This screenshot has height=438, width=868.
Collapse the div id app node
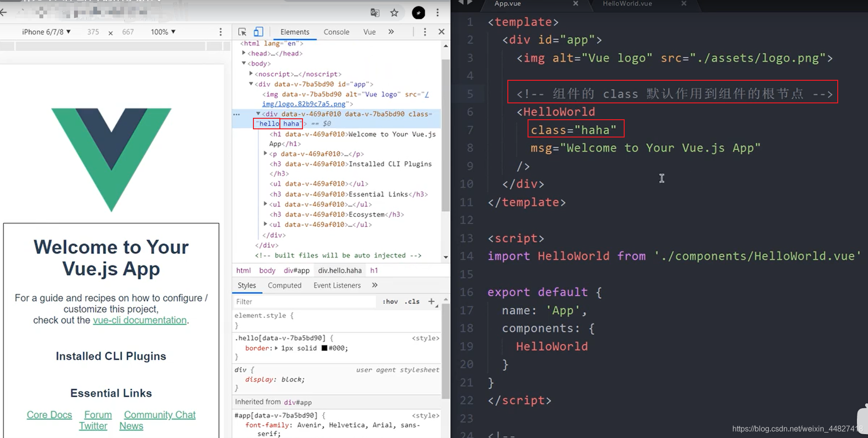point(251,84)
